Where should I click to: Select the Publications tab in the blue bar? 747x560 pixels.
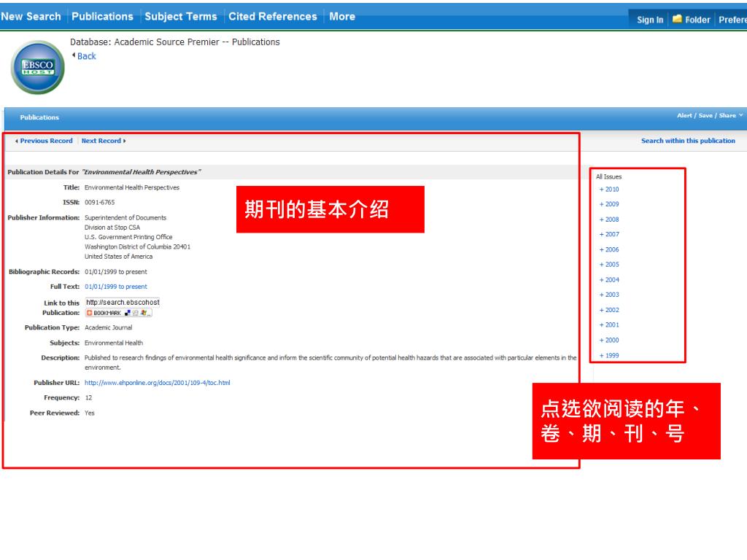[x=39, y=117]
